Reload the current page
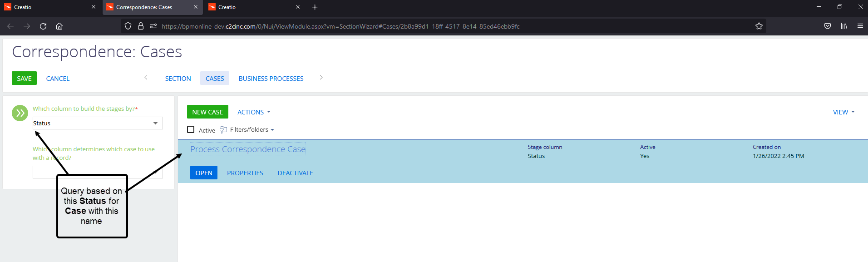 click(x=43, y=26)
